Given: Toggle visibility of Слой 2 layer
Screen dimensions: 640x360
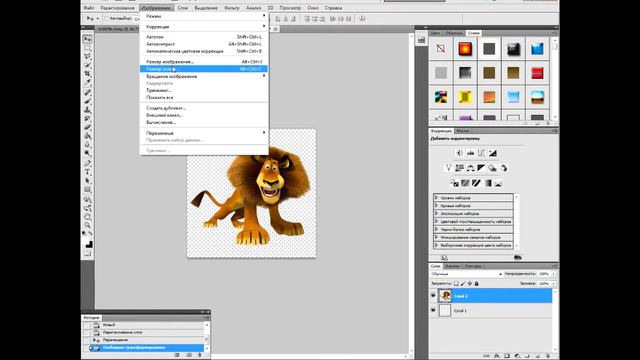Looking at the screenshot, I should click(x=433, y=296).
